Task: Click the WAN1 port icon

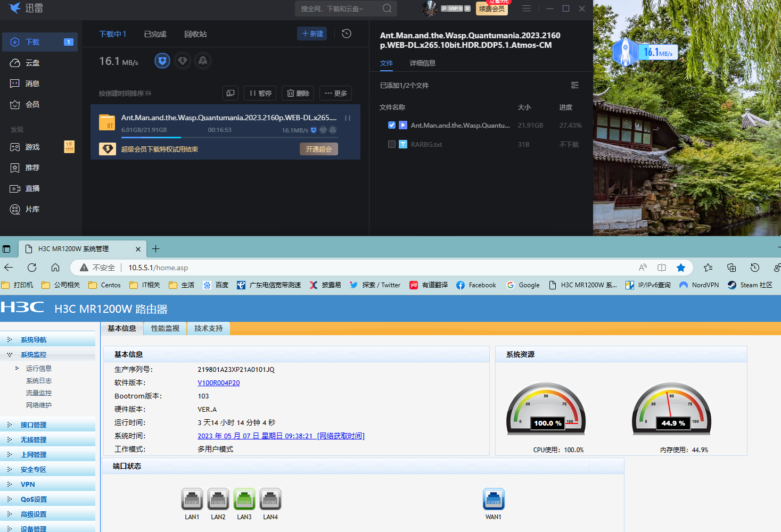Action: click(x=494, y=499)
